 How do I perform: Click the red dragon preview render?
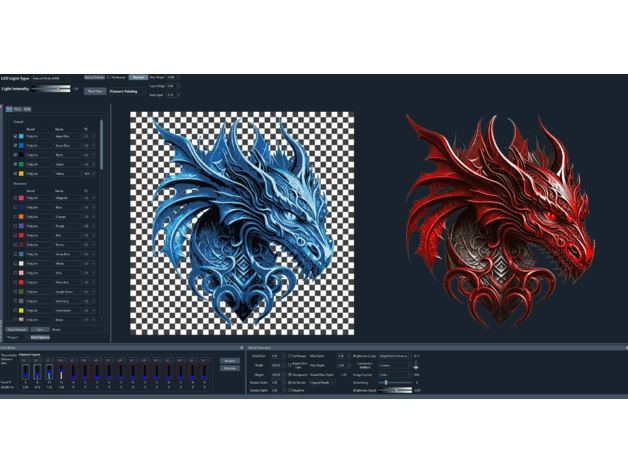(500, 222)
